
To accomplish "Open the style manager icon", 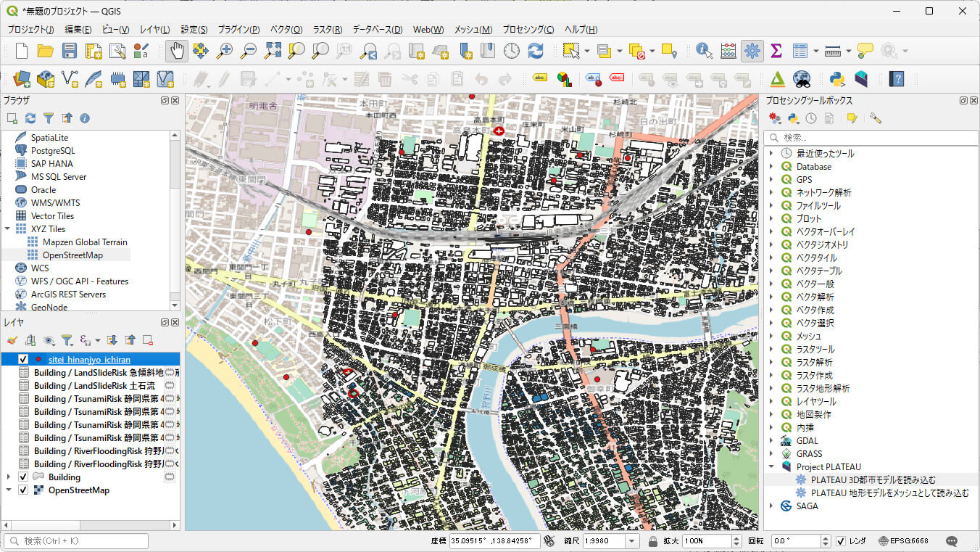I will (141, 51).
